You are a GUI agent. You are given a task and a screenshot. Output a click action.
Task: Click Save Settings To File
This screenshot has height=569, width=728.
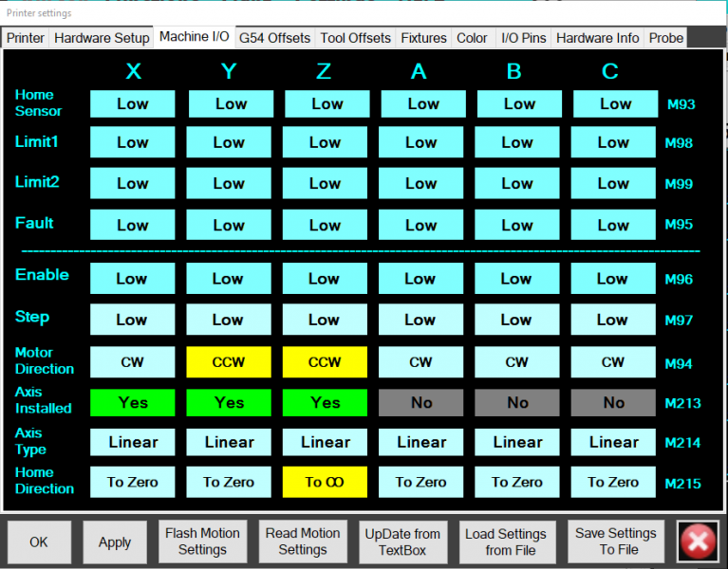pyautogui.click(x=616, y=541)
